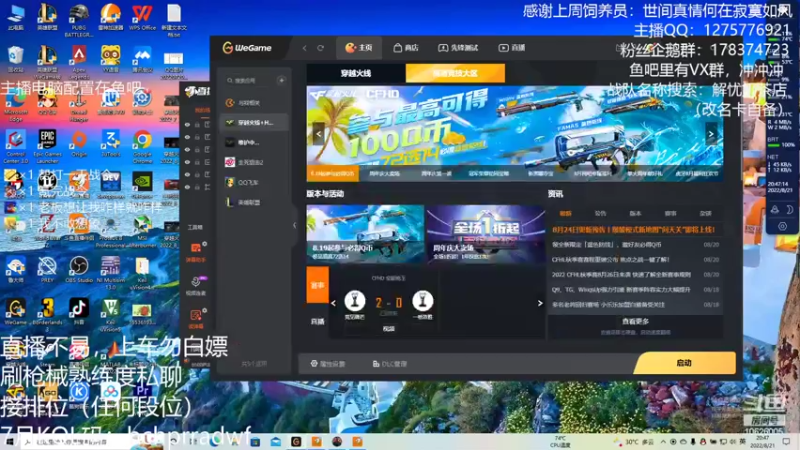Screen dimensions: 800x450
Task: Open 属性设置 at the bottom bar
Action: pyautogui.click(x=328, y=364)
